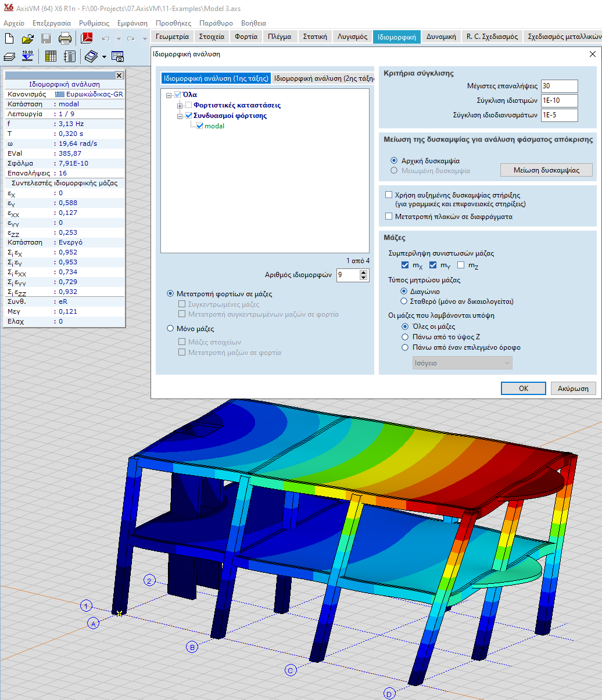Expand the 'Φορτιστικές καταστάσεις' tree node
The height and width of the screenshot is (700, 602).
pyautogui.click(x=180, y=106)
